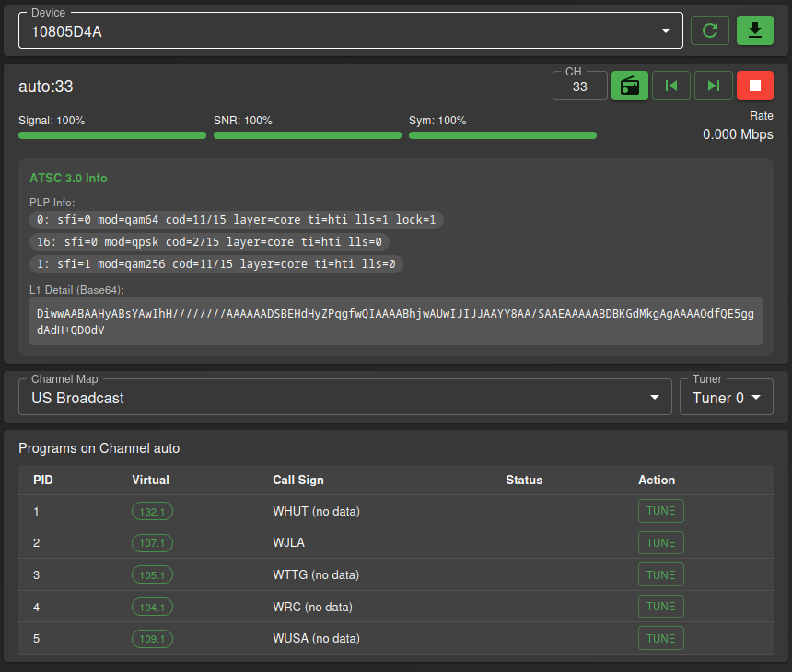Tune to WJLA program
This screenshot has height=672, width=792.
[x=660, y=543]
